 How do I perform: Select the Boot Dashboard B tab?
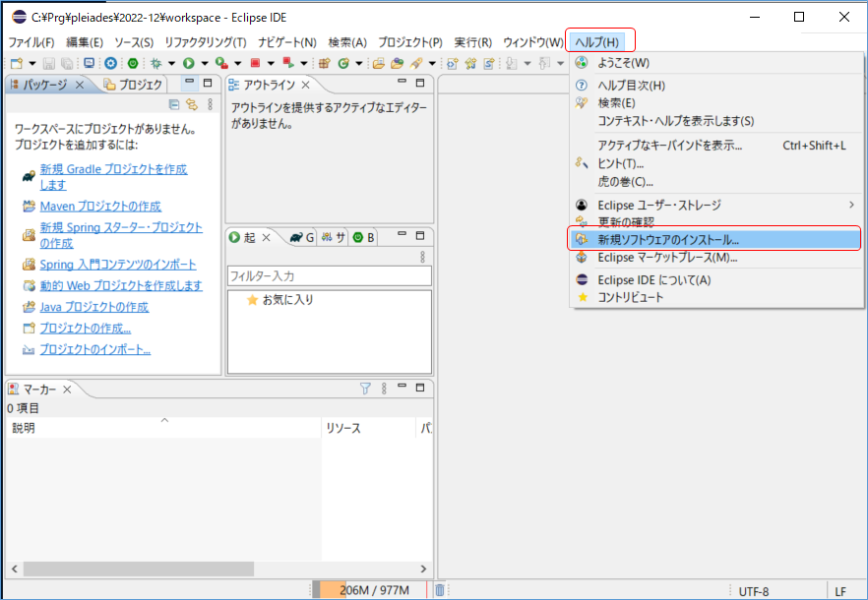(x=364, y=237)
